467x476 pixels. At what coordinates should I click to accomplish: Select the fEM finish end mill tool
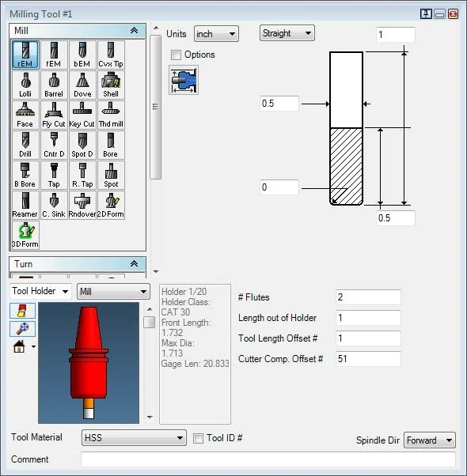click(54, 55)
